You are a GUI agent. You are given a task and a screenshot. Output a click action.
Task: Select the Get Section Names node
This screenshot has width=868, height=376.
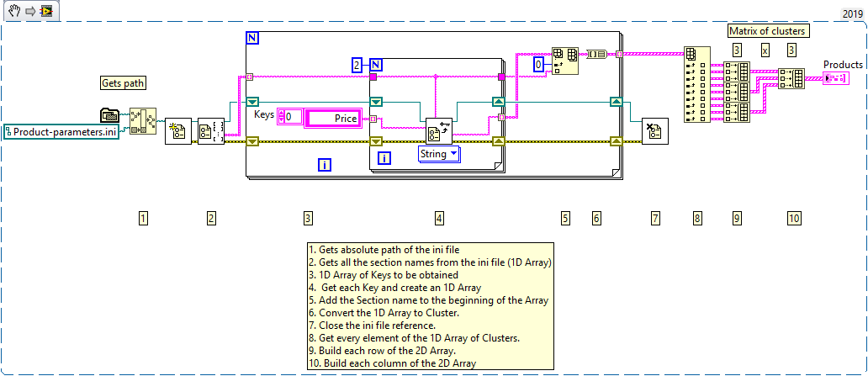pyautogui.click(x=209, y=130)
